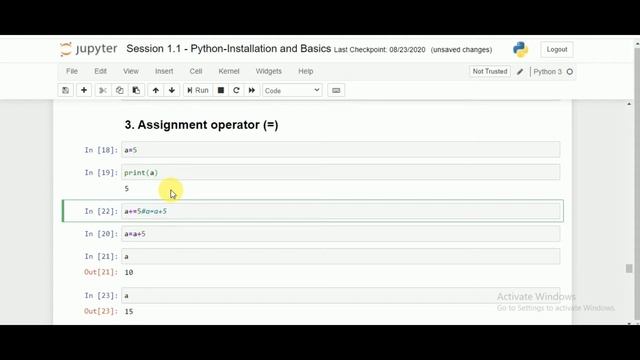Click the Python logo icon
Viewport: 640px width, 360px height.
pos(520,49)
